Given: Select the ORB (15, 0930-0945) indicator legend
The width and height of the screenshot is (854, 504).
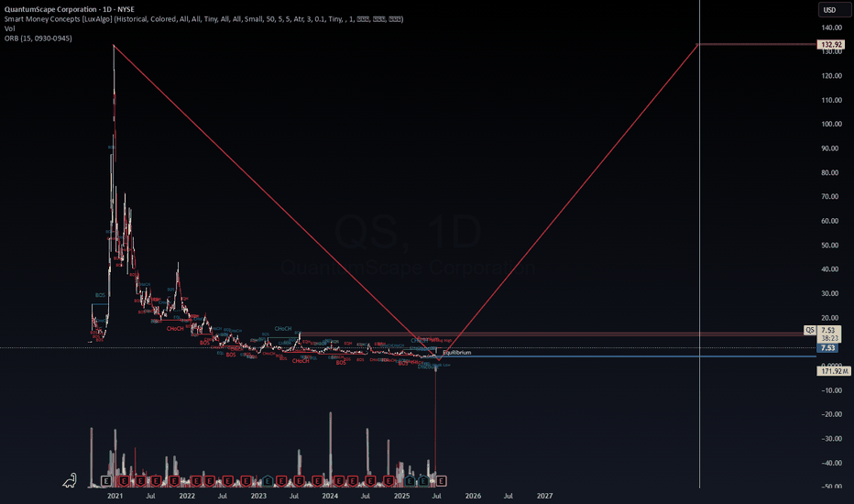Looking at the screenshot, I should (38, 38).
